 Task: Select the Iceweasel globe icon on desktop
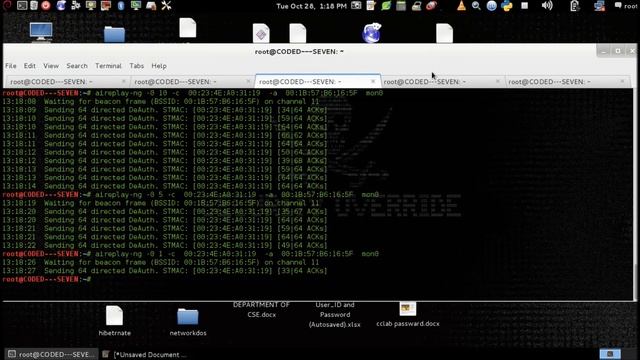(x=371, y=33)
